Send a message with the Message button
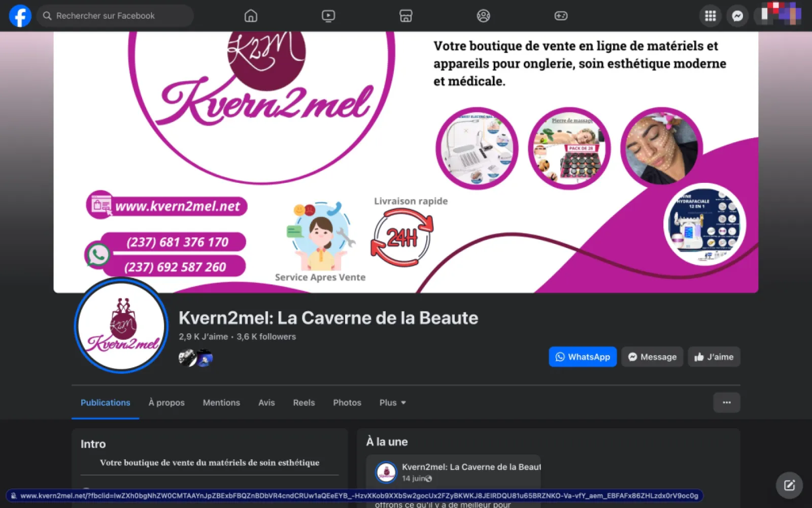This screenshot has height=508, width=812. click(652, 357)
